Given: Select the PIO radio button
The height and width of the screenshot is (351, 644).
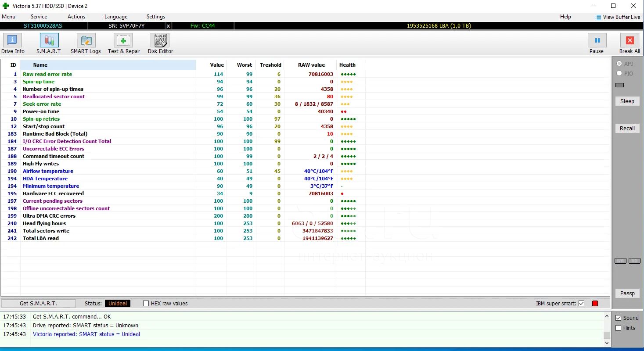Looking at the screenshot, I should tap(619, 73).
